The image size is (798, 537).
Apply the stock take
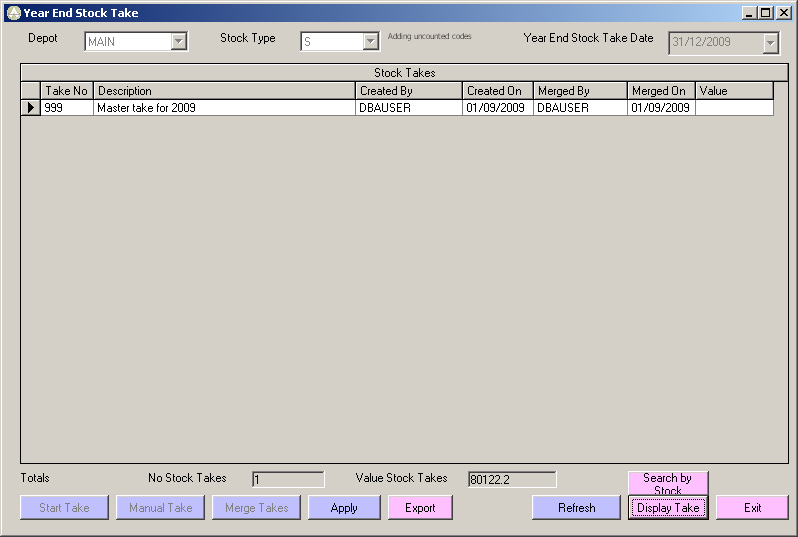coord(344,507)
